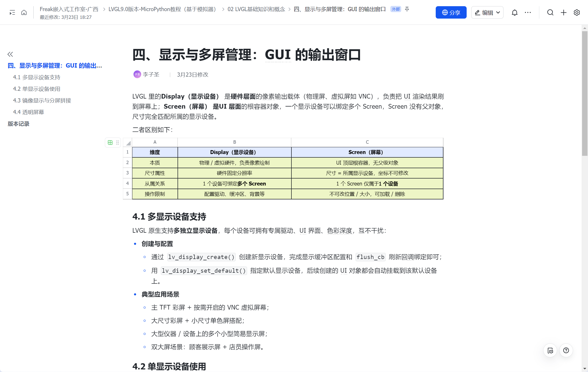
Task: Click the blue 分享 share button
Action: pyautogui.click(x=451, y=12)
